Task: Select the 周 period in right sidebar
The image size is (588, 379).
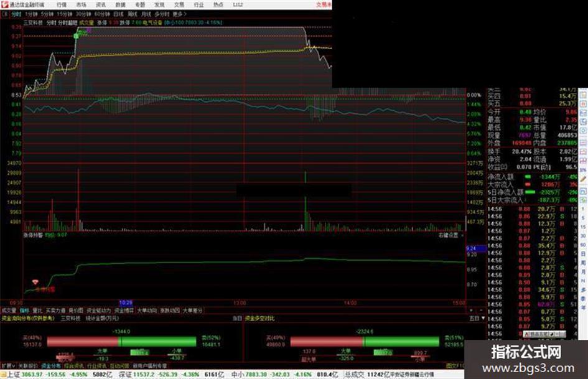Action: tap(583, 263)
